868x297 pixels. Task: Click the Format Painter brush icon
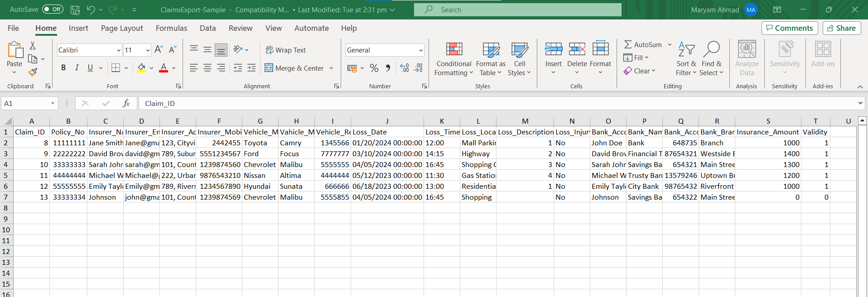[x=33, y=72]
